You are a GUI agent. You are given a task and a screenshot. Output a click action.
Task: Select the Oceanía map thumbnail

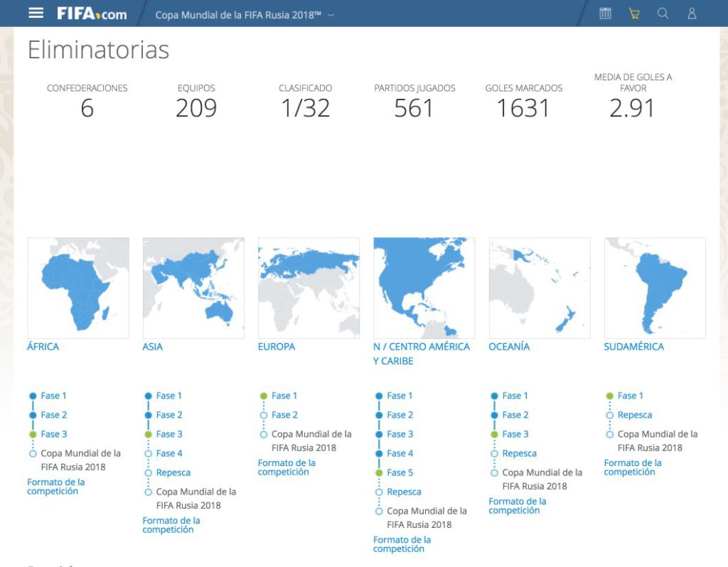(540, 288)
